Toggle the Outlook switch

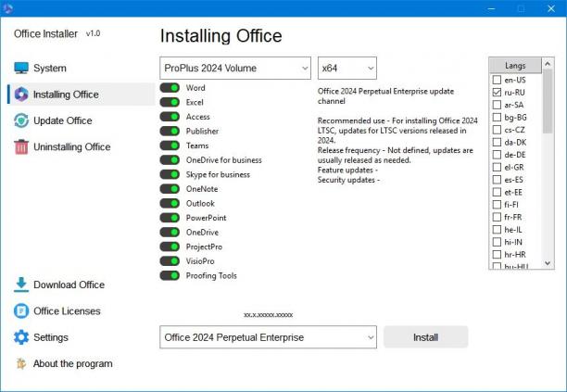click(x=170, y=203)
